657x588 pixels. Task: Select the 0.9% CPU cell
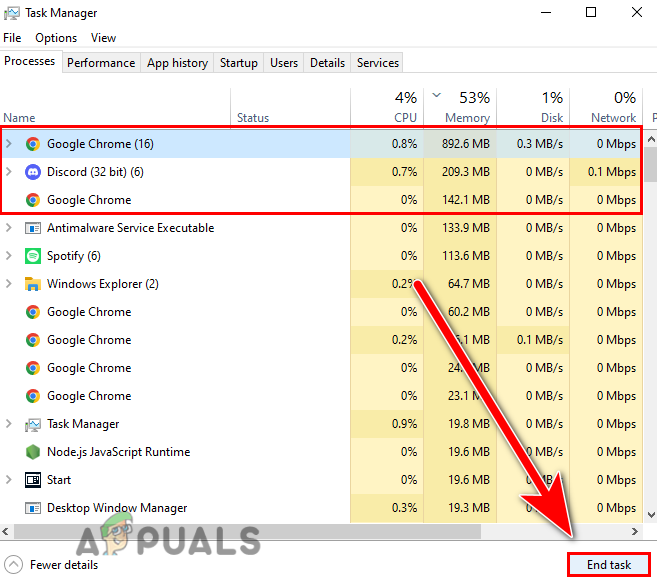point(387,424)
